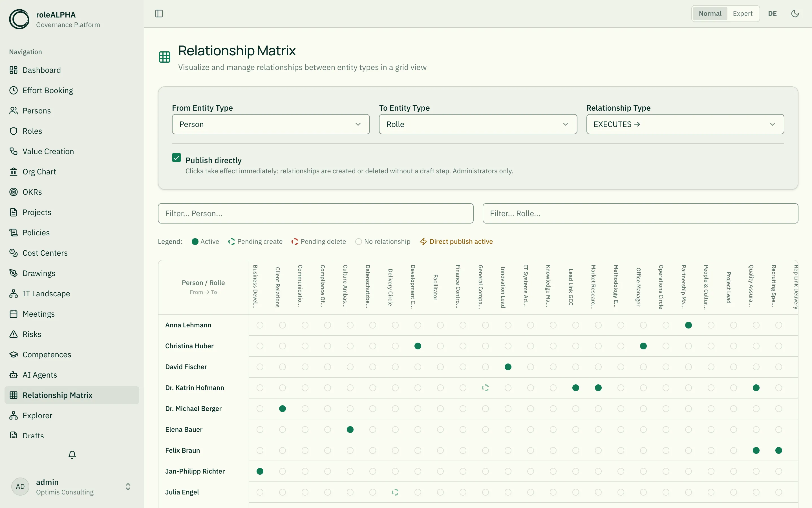Click the Drawings pen icon
The image size is (812, 508).
click(14, 273)
